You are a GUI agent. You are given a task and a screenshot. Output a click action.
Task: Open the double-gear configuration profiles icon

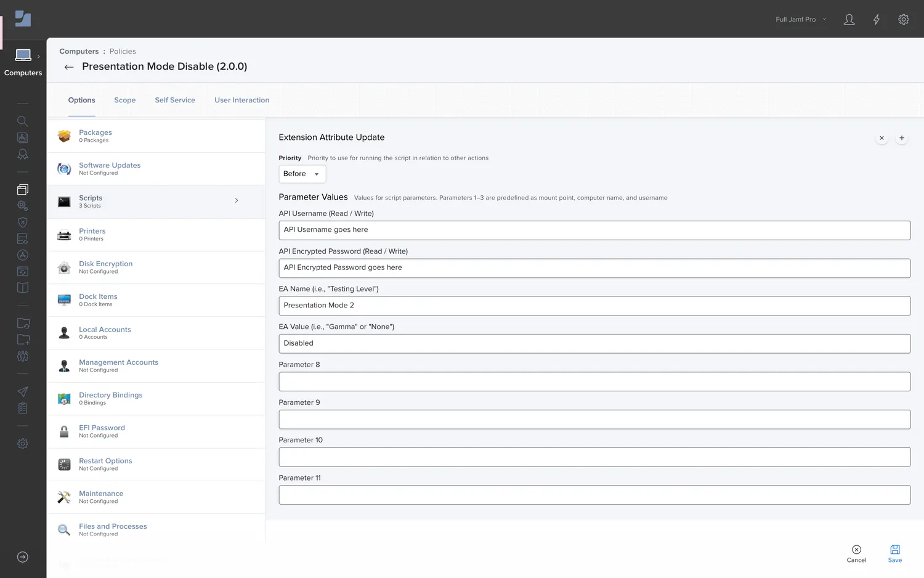click(x=23, y=206)
